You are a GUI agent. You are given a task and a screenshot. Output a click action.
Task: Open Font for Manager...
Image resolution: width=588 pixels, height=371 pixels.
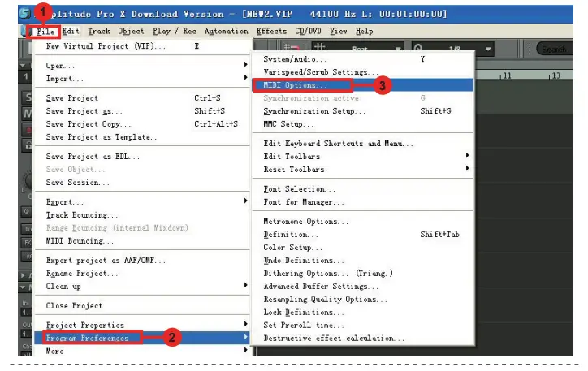[x=363, y=202]
